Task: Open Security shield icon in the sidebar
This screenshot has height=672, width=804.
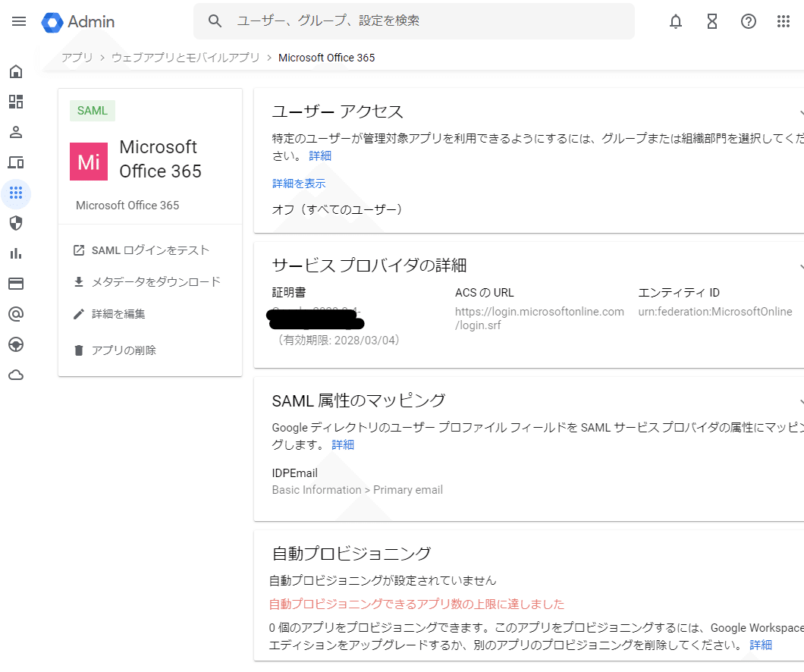Action: coord(16,223)
